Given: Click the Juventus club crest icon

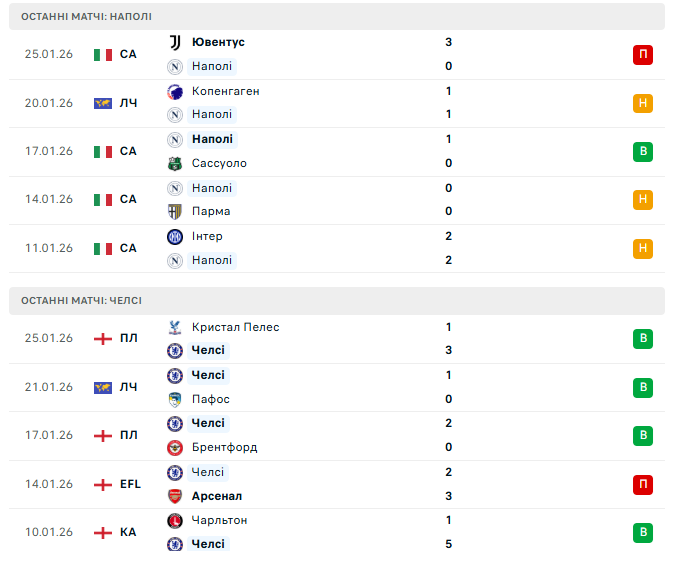Looking at the screenshot, I should 175,42.
